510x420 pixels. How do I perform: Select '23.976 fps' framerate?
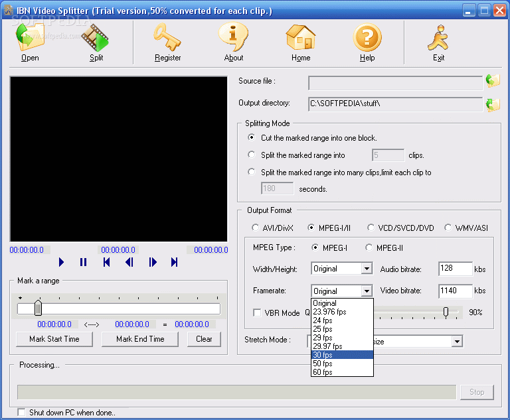pyautogui.click(x=342, y=312)
